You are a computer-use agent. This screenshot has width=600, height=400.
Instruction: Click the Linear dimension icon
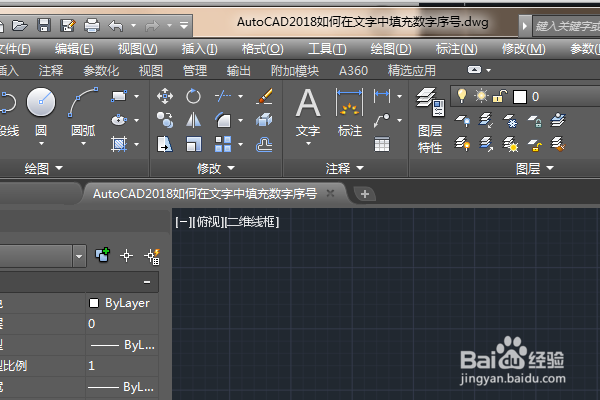(382, 96)
